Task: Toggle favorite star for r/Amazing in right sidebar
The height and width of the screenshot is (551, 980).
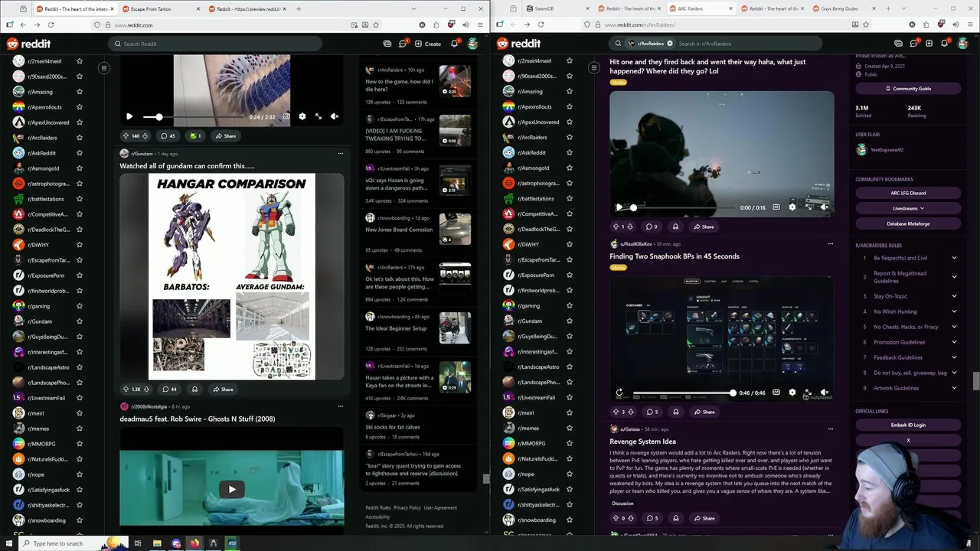Action: point(569,91)
